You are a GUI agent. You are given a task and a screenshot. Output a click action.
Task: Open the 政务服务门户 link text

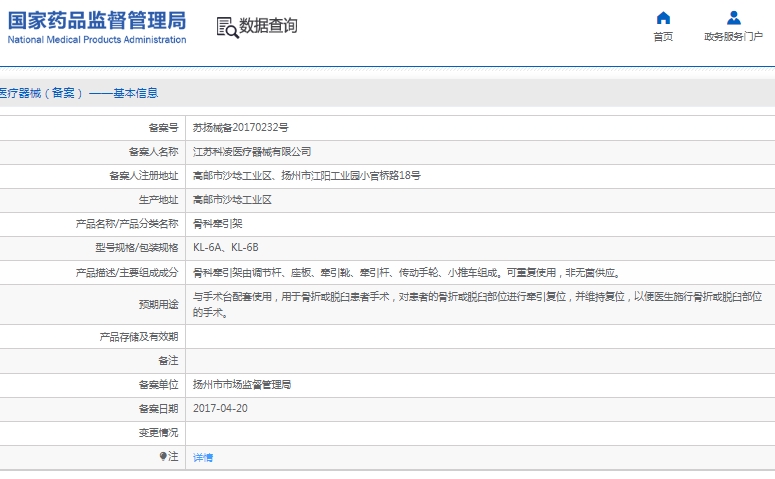click(733, 37)
